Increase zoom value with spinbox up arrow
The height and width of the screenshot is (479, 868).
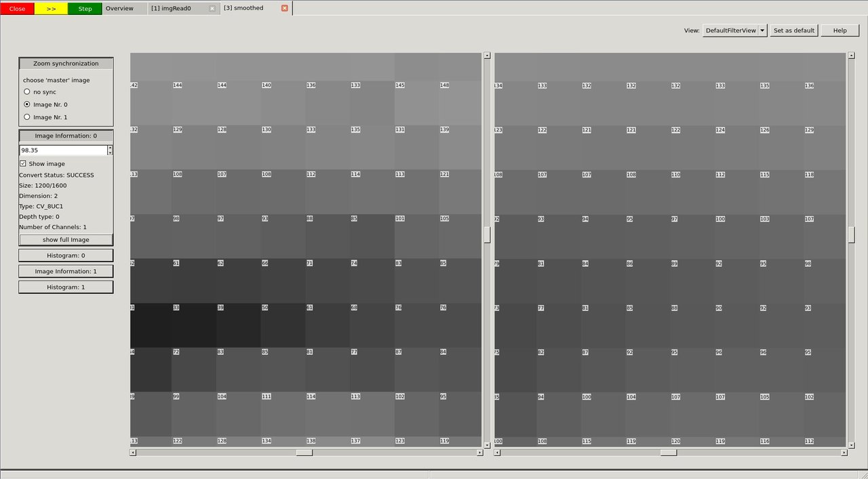click(x=110, y=148)
